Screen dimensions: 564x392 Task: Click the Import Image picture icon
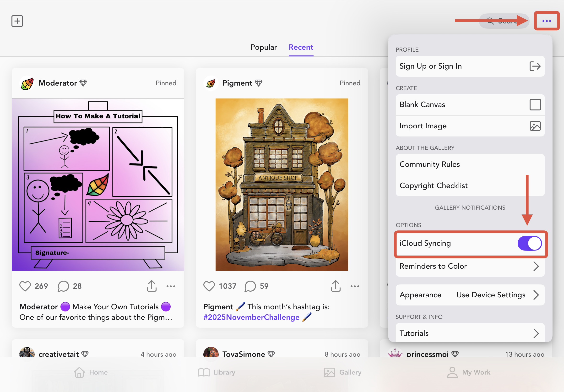pyautogui.click(x=535, y=126)
